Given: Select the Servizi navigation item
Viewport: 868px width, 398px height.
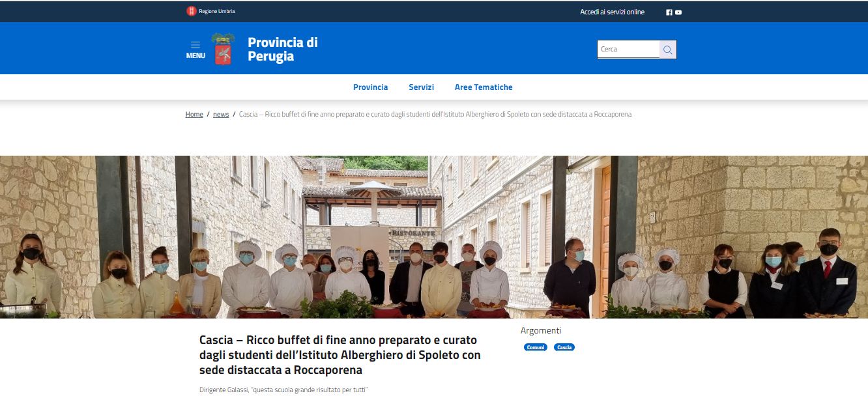Looking at the screenshot, I should tap(421, 87).
